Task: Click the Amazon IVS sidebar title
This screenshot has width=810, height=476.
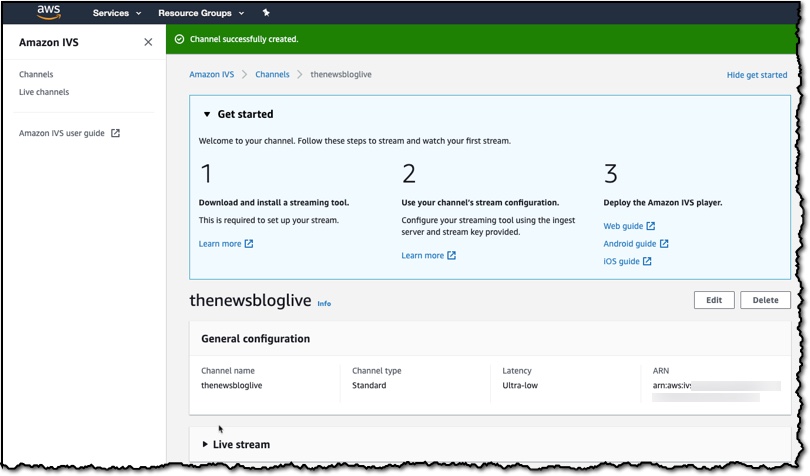Action: pyautogui.click(x=49, y=42)
